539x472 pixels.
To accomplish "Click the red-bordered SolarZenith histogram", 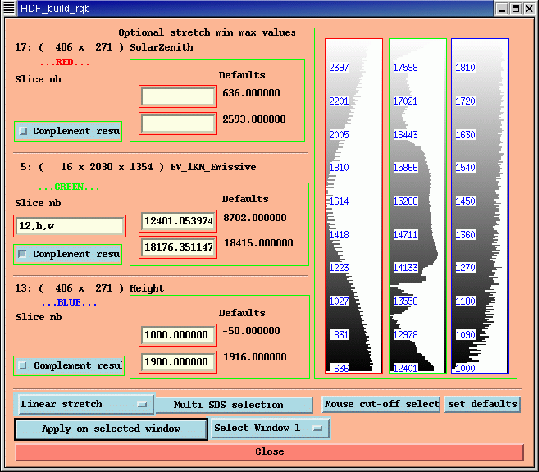I will (x=354, y=206).
